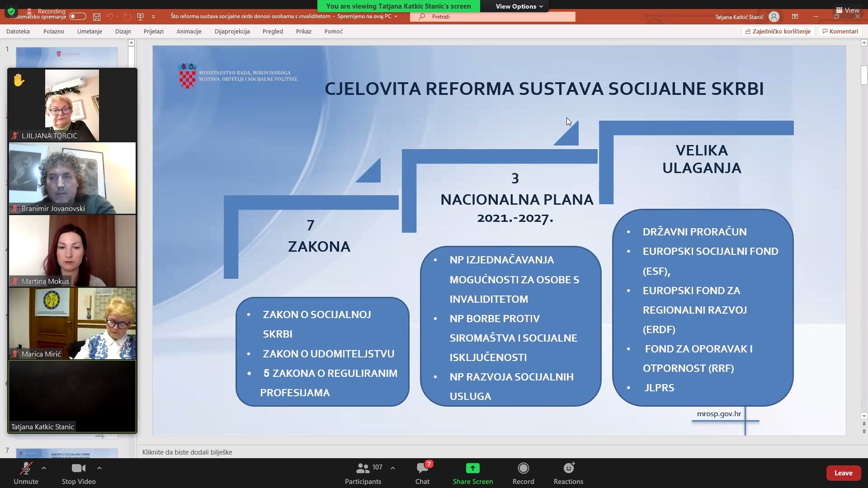
Task: Click the mrosp.gov.hr link on slide
Action: pos(719,413)
